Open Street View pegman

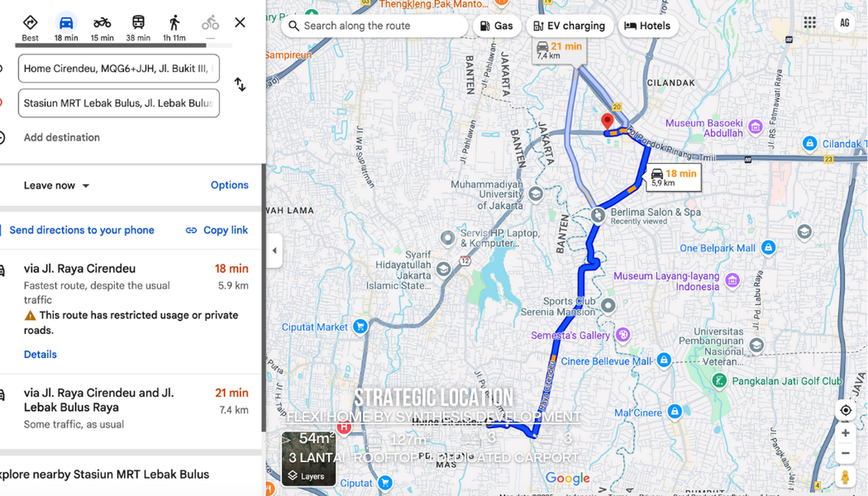coord(845,478)
